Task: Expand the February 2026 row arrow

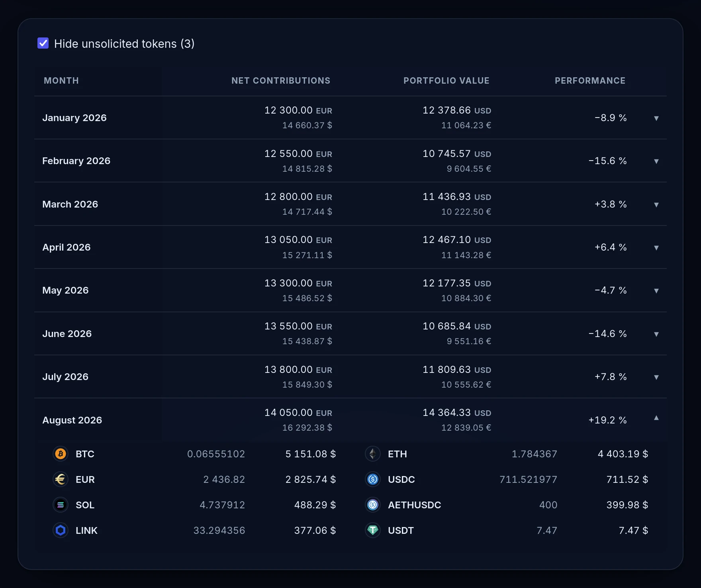Action: pyautogui.click(x=656, y=161)
